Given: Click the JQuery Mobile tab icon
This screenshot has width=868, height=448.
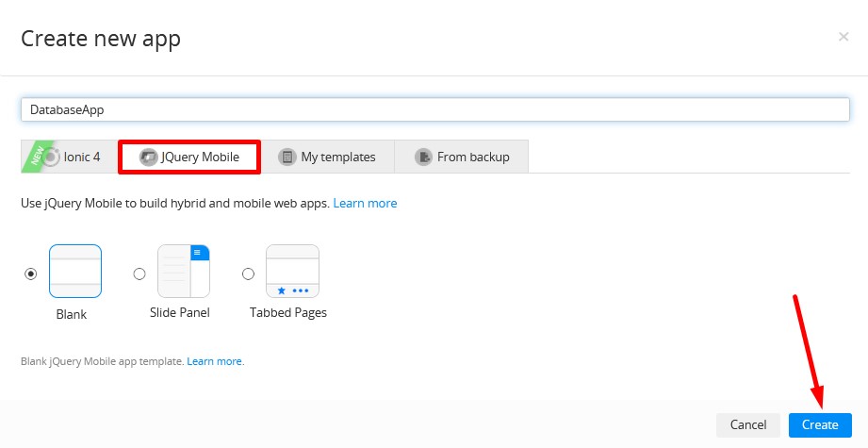Looking at the screenshot, I should coord(148,158).
